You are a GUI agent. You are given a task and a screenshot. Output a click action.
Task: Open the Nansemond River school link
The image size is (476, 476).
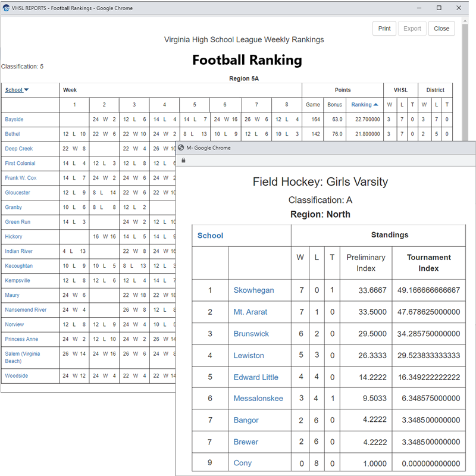[x=26, y=310]
